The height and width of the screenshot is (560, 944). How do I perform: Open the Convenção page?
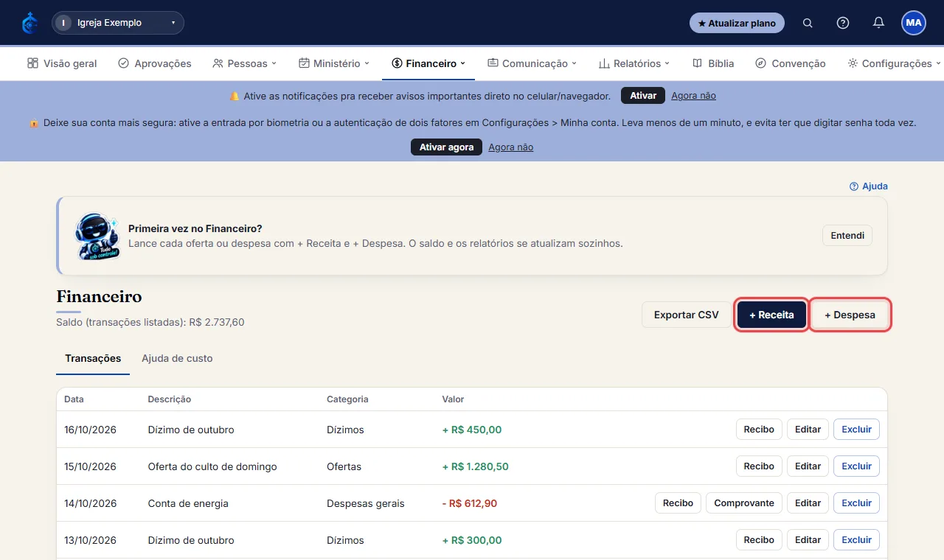point(791,63)
